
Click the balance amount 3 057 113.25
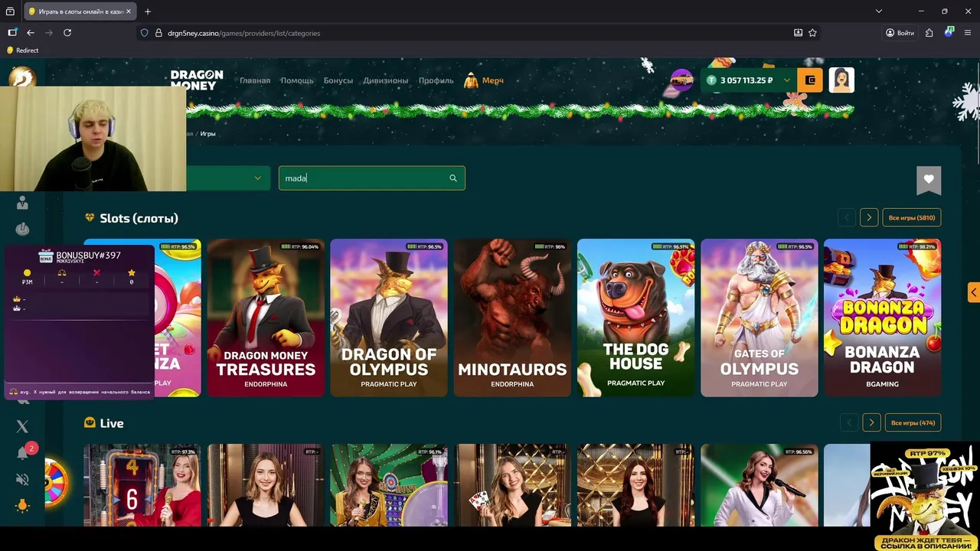pos(746,80)
